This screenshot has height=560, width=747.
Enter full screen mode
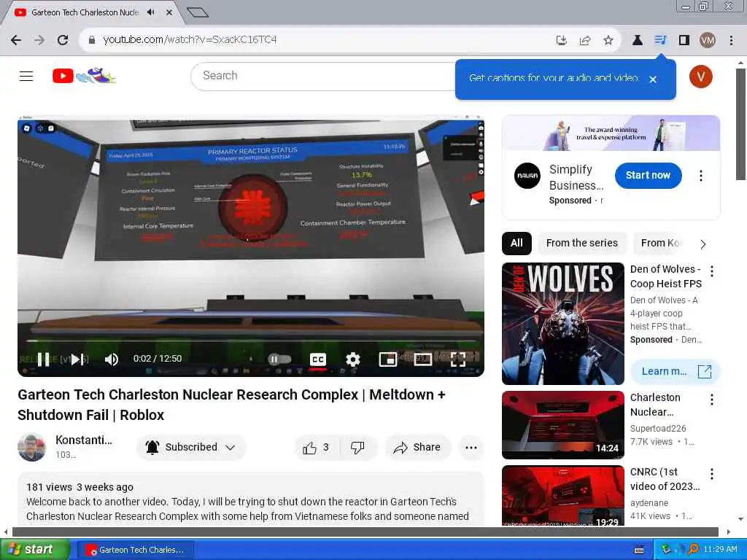[458, 359]
